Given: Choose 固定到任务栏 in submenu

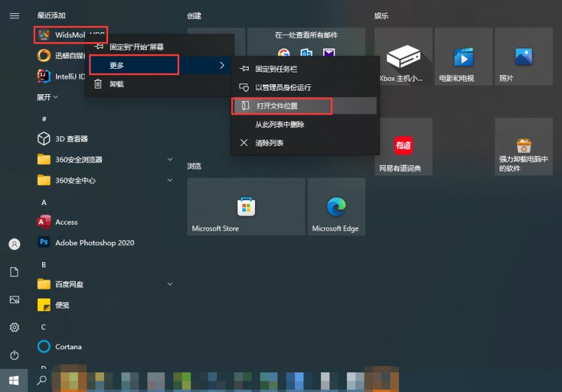Looking at the screenshot, I should click(305, 69).
